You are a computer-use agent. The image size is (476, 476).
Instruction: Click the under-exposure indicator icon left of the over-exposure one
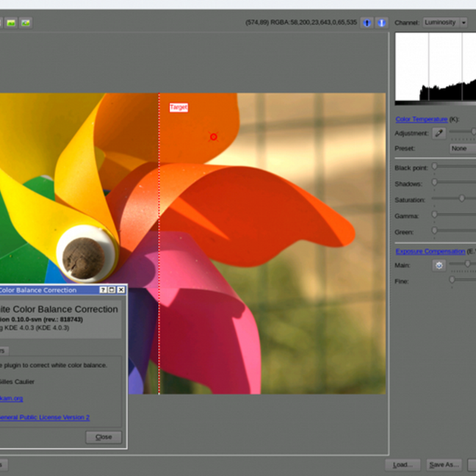tap(367, 23)
